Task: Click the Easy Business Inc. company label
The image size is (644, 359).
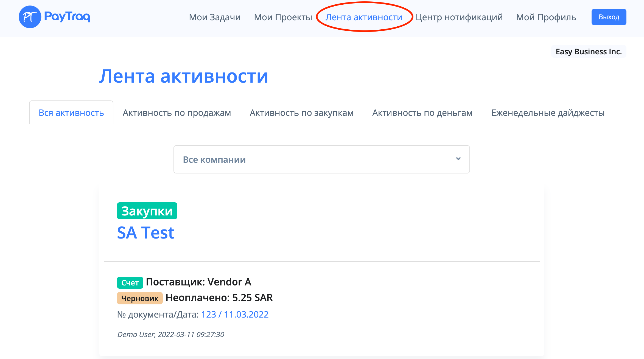Action: [589, 52]
